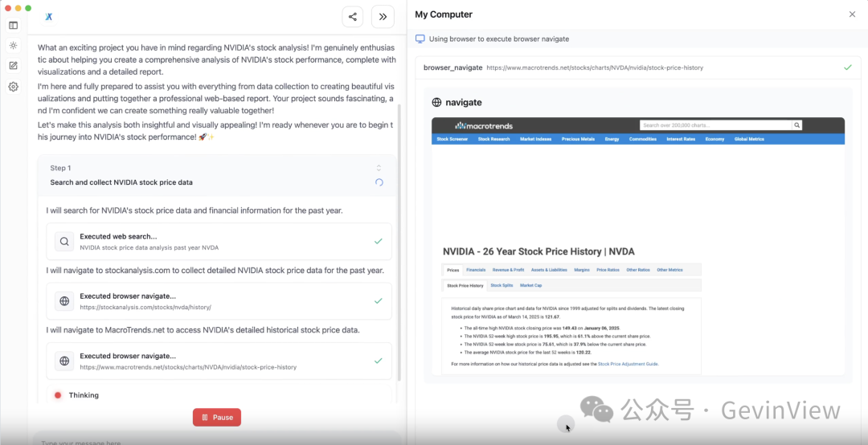Select the Market Cap sub-tab
Screen dimensions: 868x445
[x=530, y=286]
